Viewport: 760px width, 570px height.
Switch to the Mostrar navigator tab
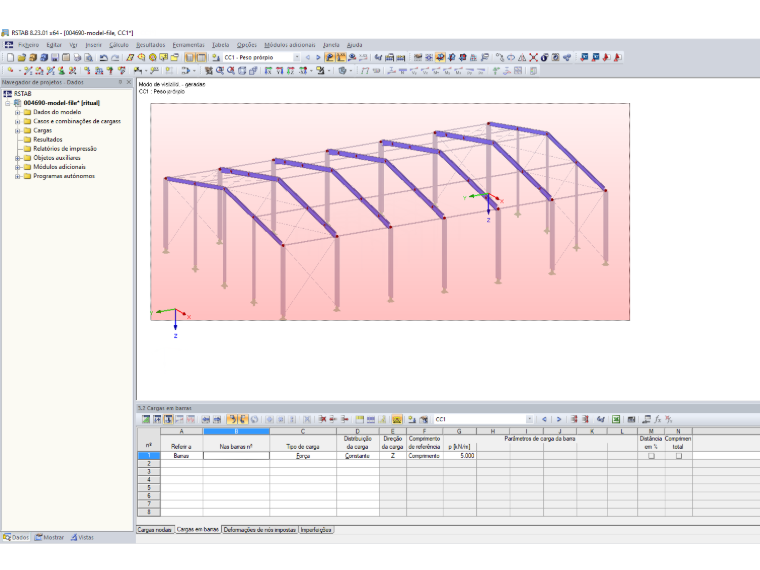pos(49,537)
